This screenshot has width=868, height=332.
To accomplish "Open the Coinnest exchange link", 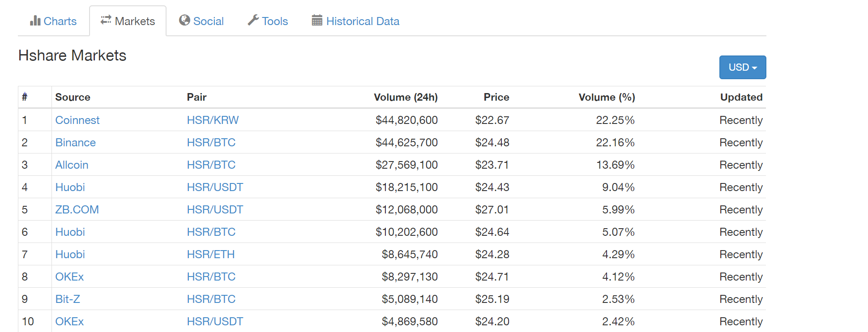I will click(x=77, y=120).
